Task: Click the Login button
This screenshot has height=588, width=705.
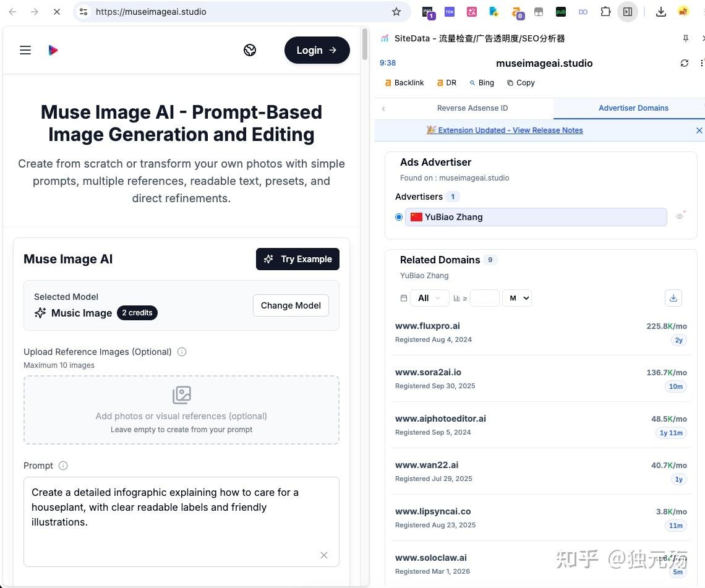Action: tap(317, 50)
